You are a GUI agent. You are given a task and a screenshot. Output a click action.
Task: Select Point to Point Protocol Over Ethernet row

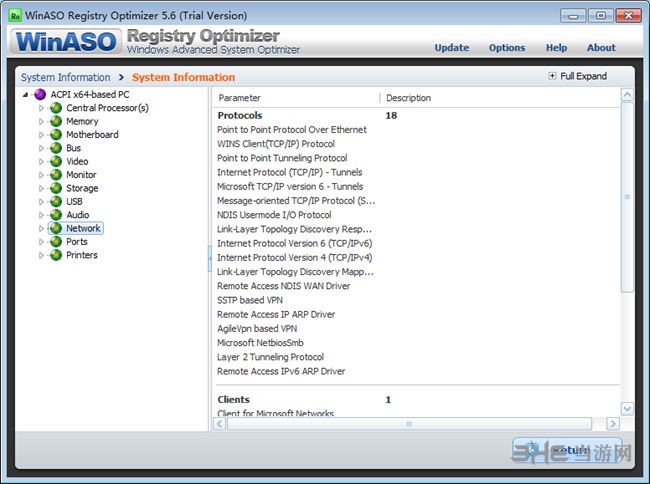point(417,130)
